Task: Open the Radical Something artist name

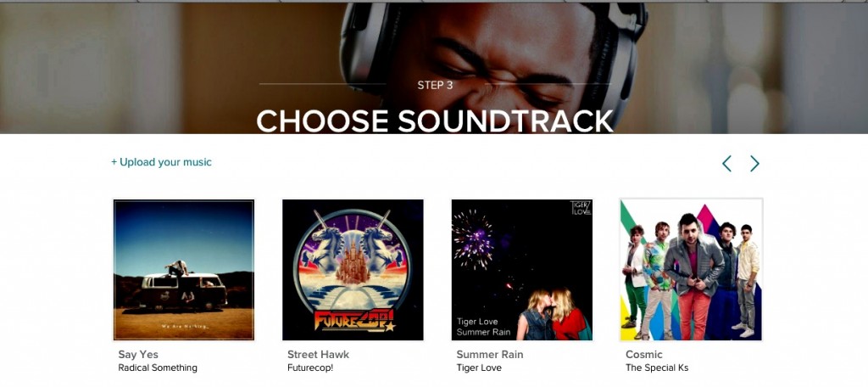Action: tap(158, 367)
